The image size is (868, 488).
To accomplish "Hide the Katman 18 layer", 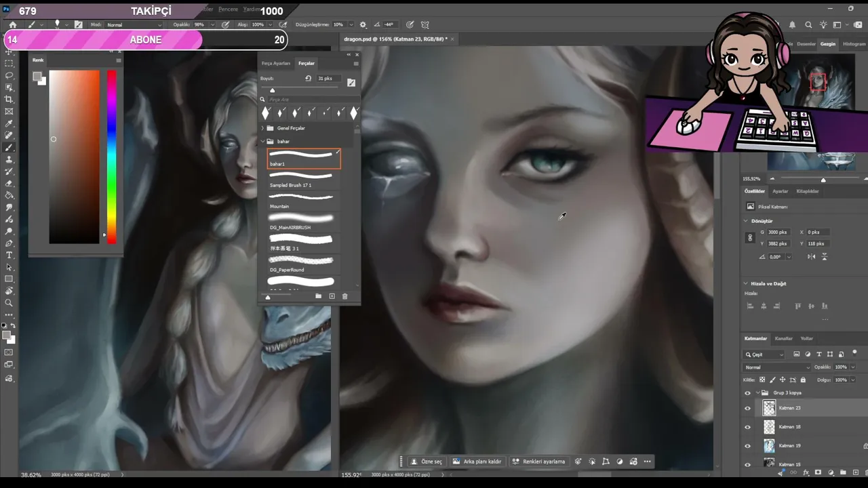I will [x=747, y=427].
